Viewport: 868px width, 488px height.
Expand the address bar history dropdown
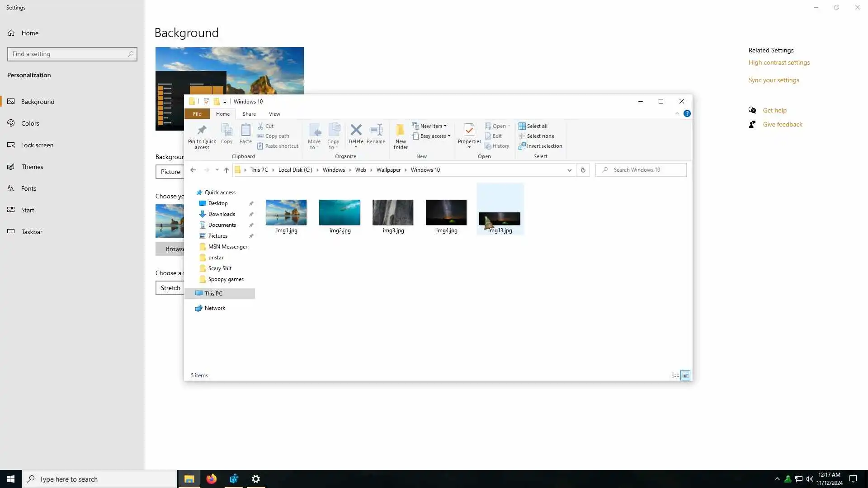point(569,170)
